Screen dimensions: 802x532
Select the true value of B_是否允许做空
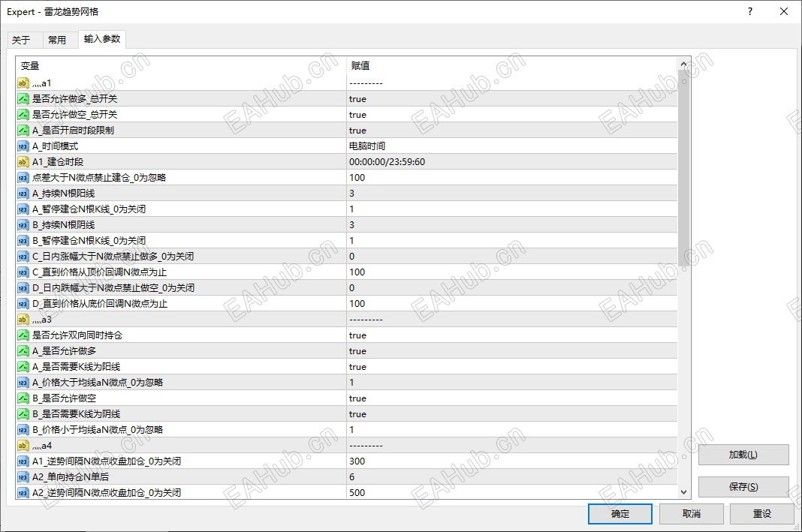[x=357, y=398]
